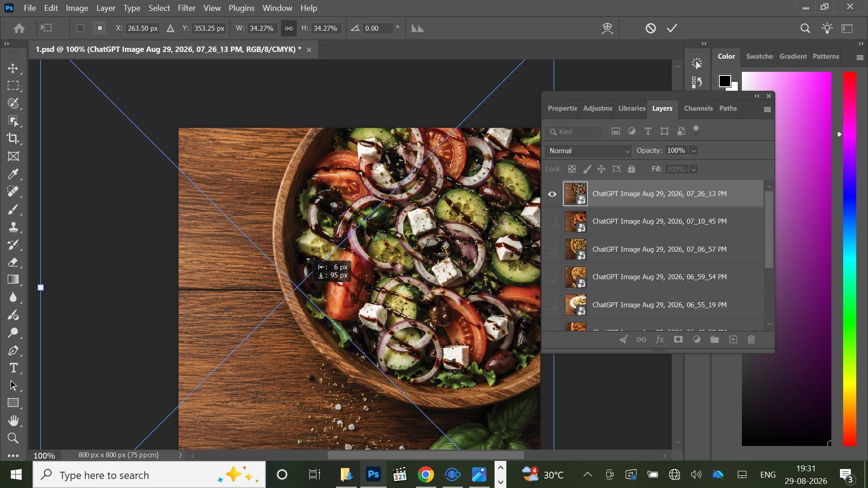Commit the transform with the checkmark
Image resolution: width=868 pixels, height=488 pixels.
(x=672, y=28)
